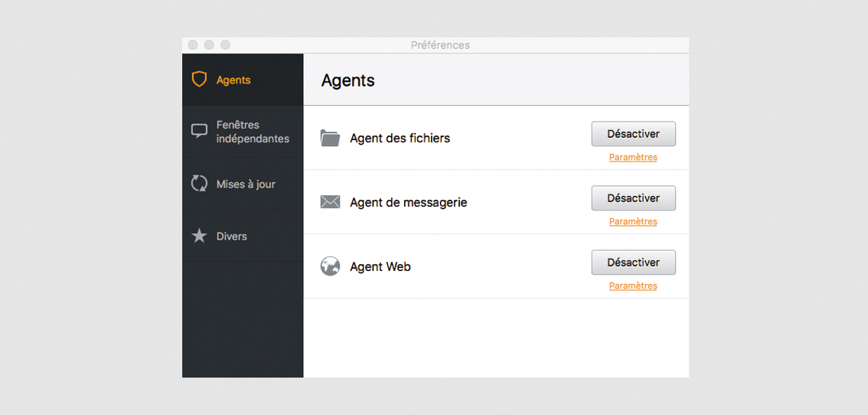Viewport: 868px width, 415px height.
Task: Click the Agent de messagerie label
Action: [x=409, y=203]
